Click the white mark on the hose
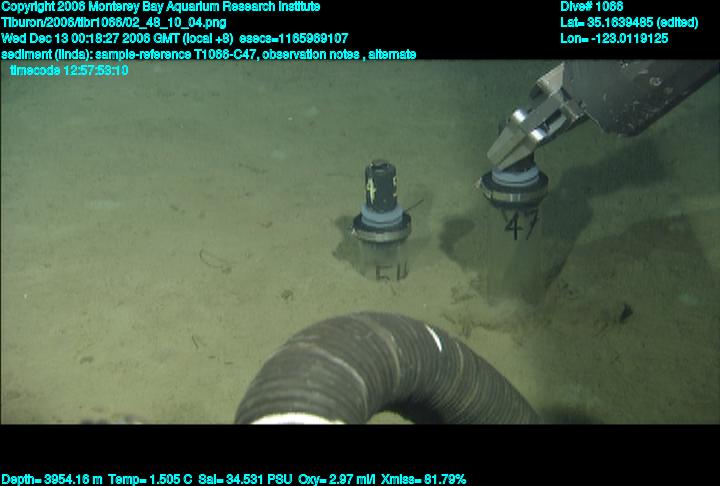Viewport: 720px width, 486px height. point(436,338)
